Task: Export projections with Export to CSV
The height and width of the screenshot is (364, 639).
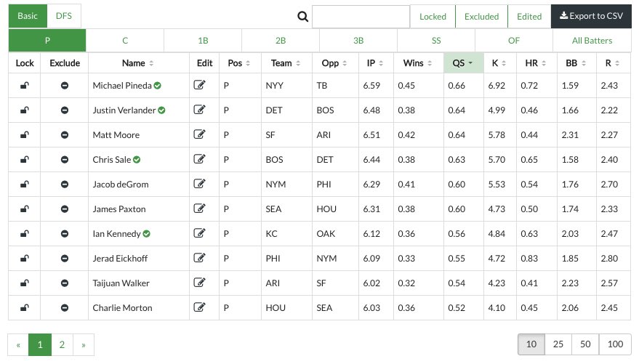Action: pyautogui.click(x=591, y=16)
